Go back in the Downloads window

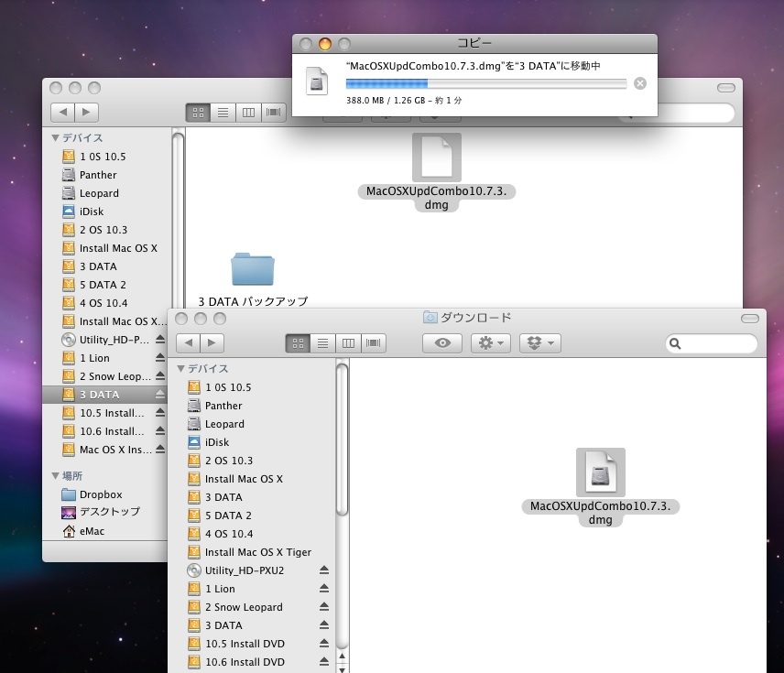click(188, 343)
